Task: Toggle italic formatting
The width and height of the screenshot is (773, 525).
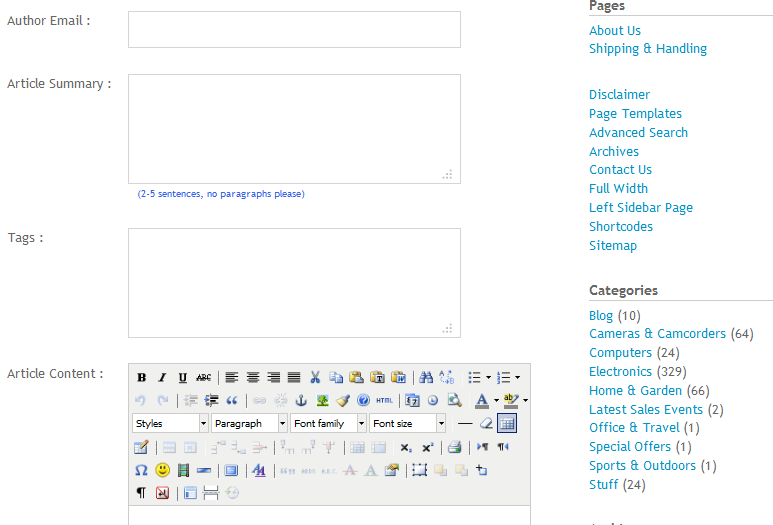Action: [x=162, y=378]
